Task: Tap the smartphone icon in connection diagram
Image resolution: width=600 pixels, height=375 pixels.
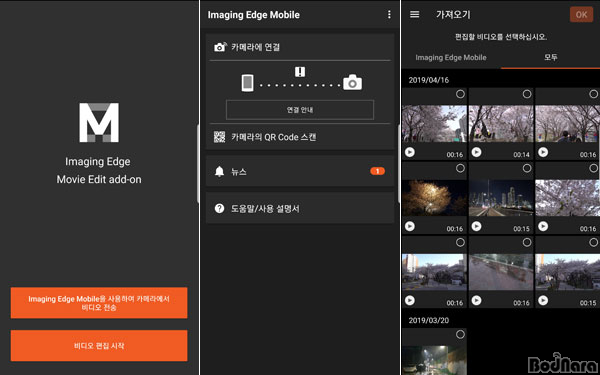Action: point(248,83)
